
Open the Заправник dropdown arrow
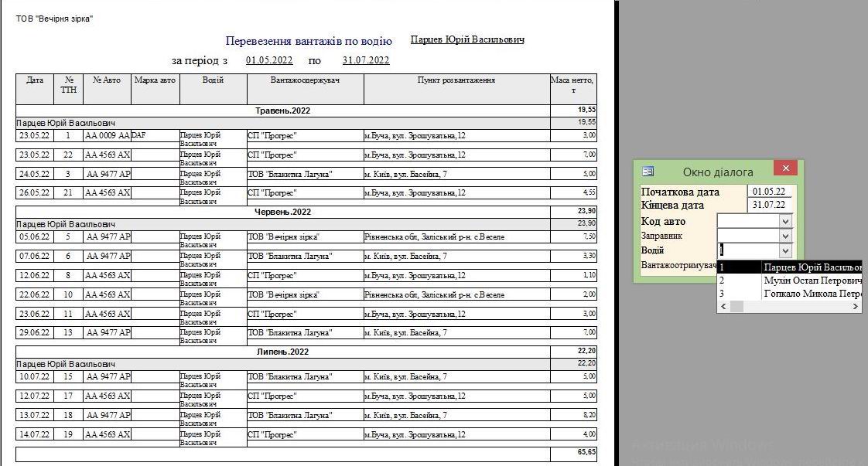[x=785, y=236]
